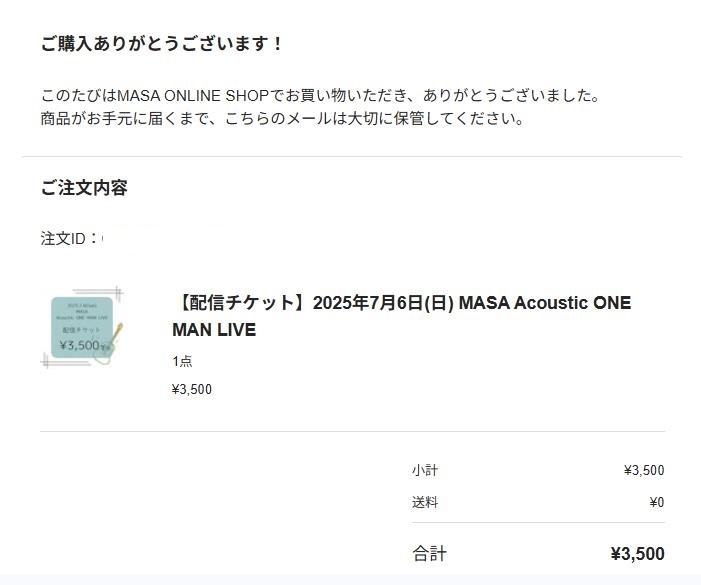The width and height of the screenshot is (701, 585).
Task: Click the 小計 subtotal label
Action: pyautogui.click(x=424, y=470)
